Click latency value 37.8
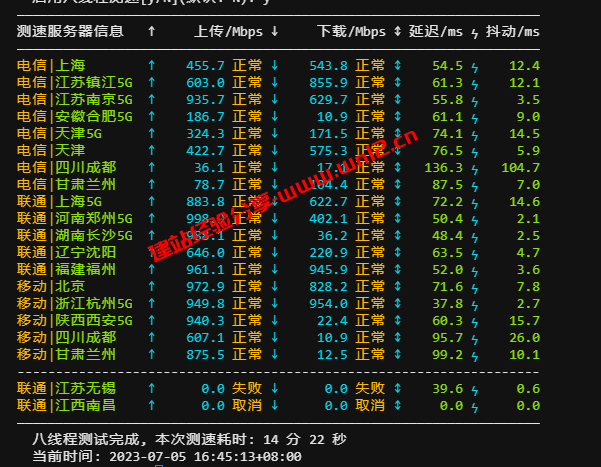601x467 pixels. (x=448, y=304)
